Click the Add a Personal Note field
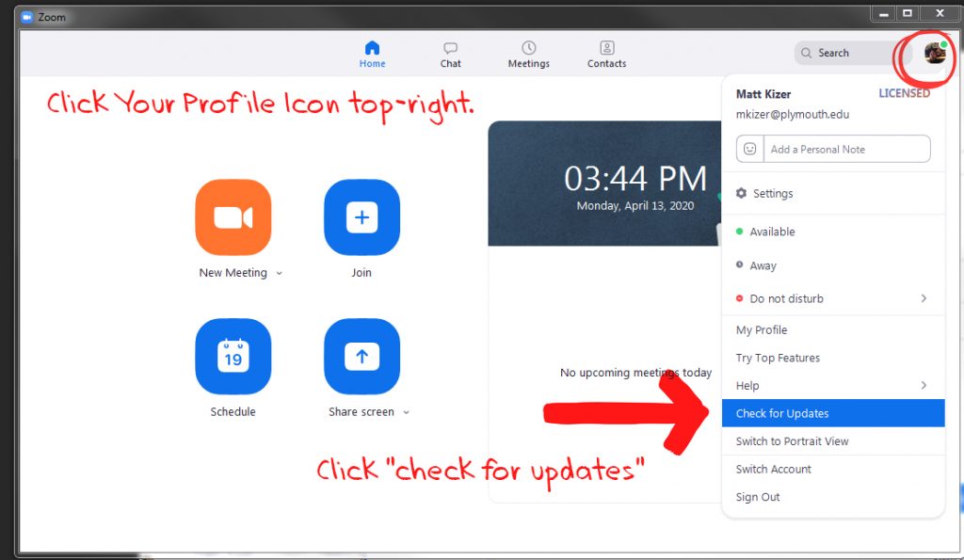 point(846,149)
